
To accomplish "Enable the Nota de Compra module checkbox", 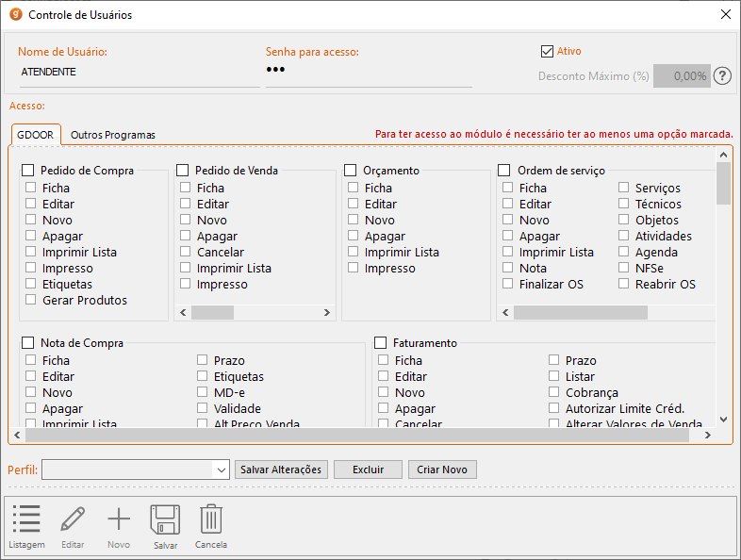I will (x=28, y=342).
